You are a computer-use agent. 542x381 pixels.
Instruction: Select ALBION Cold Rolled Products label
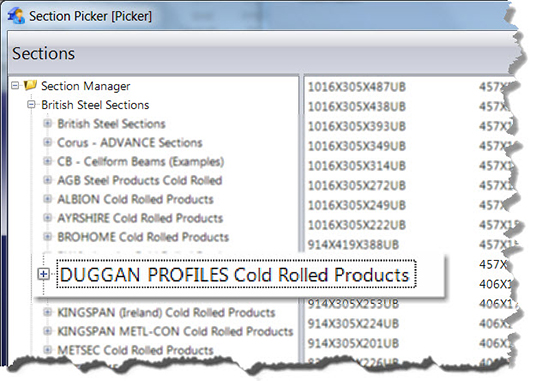135,199
